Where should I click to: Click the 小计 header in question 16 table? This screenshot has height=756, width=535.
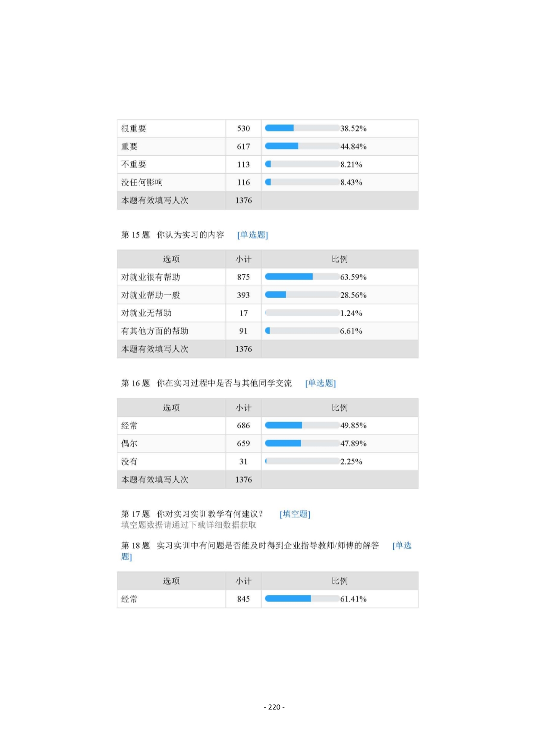coord(243,408)
